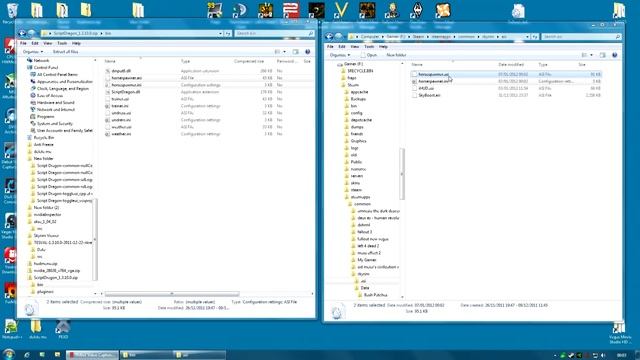Open help in the zip bin window

[x=308, y=52]
